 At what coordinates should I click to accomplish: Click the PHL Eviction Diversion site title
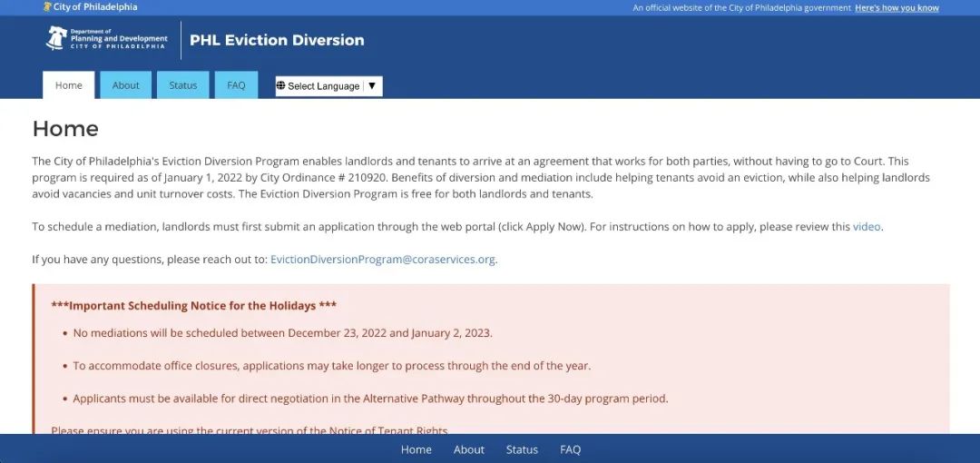point(277,40)
